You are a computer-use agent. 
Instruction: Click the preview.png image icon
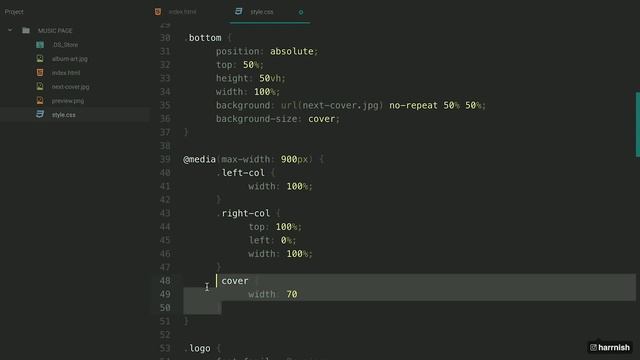[x=40, y=100]
